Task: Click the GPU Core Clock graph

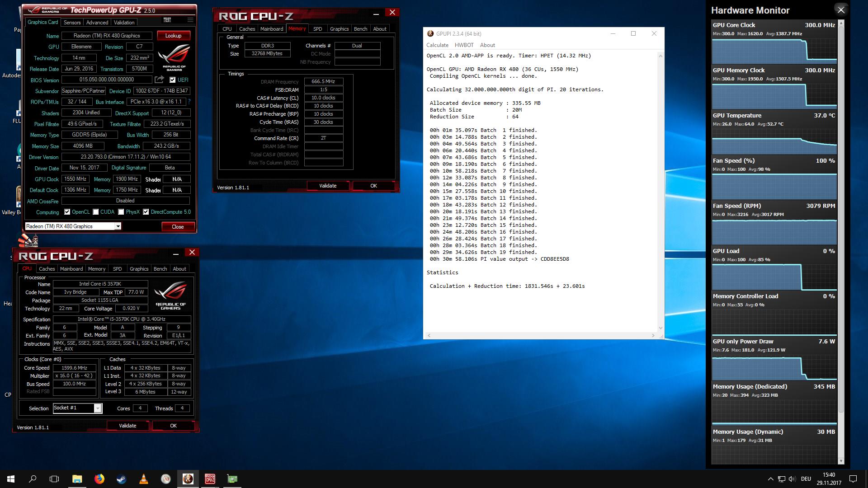Action: click(x=774, y=51)
